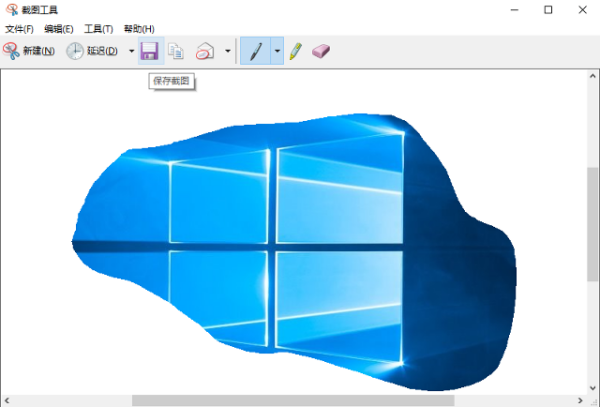Maximize the Snipping Tool window

coord(548,10)
